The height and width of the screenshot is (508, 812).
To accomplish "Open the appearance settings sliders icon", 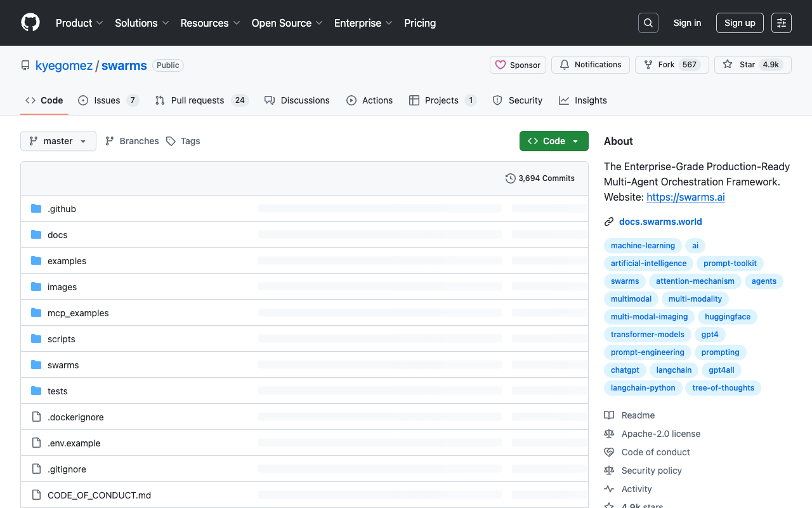I will click(782, 23).
